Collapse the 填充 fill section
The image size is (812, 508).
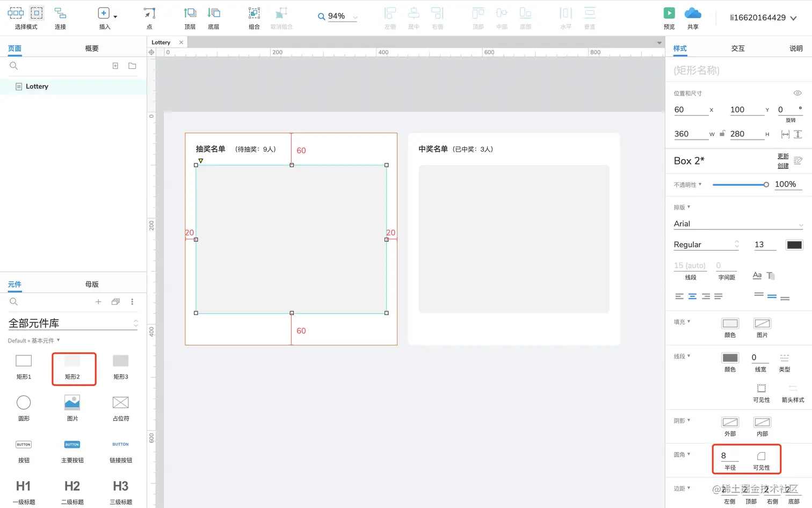click(x=682, y=321)
